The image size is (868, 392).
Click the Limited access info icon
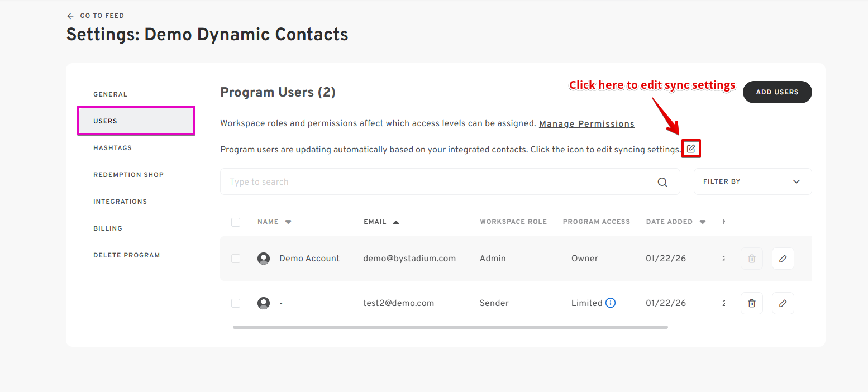pos(611,303)
